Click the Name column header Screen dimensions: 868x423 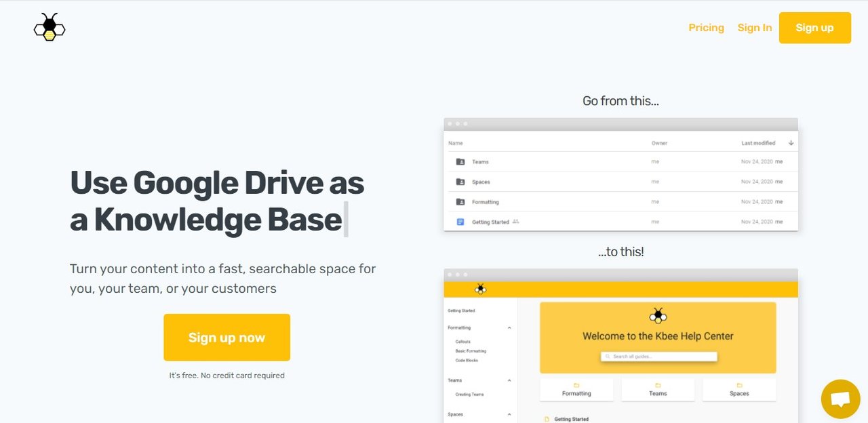[x=456, y=143]
